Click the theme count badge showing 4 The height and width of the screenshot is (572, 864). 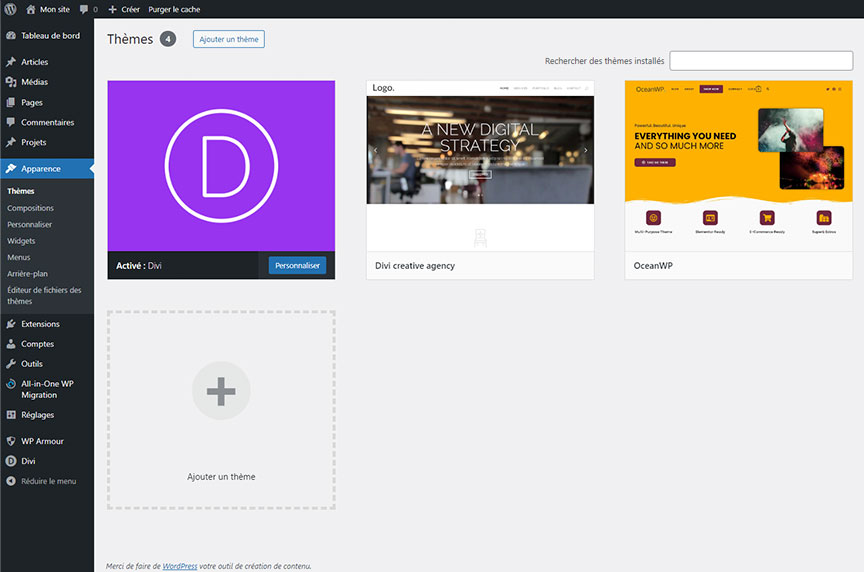pos(168,39)
